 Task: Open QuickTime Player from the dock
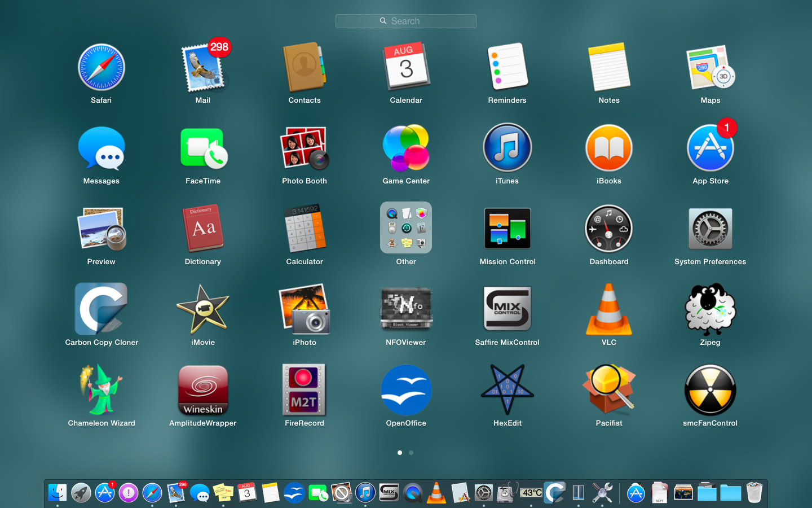tap(413, 493)
